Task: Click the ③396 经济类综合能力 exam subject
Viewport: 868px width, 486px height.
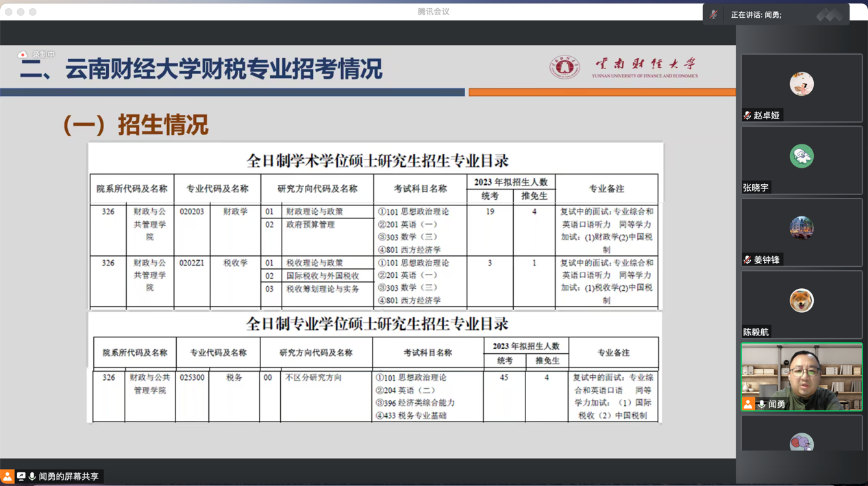Action: click(415, 403)
